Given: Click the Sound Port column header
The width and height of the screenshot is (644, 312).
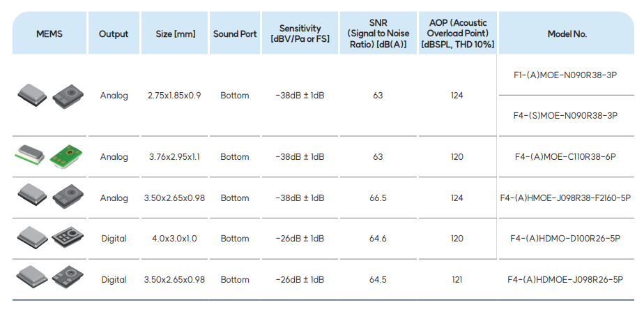Looking at the screenshot, I should [x=235, y=34].
